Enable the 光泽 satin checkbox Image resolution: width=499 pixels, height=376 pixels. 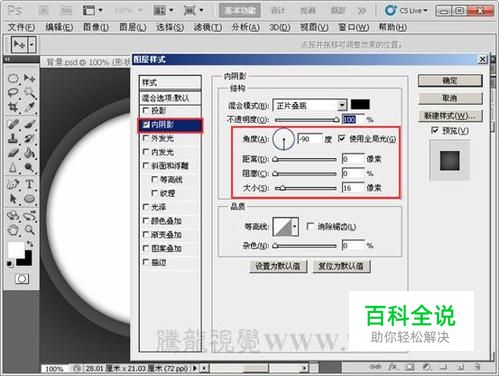point(146,207)
